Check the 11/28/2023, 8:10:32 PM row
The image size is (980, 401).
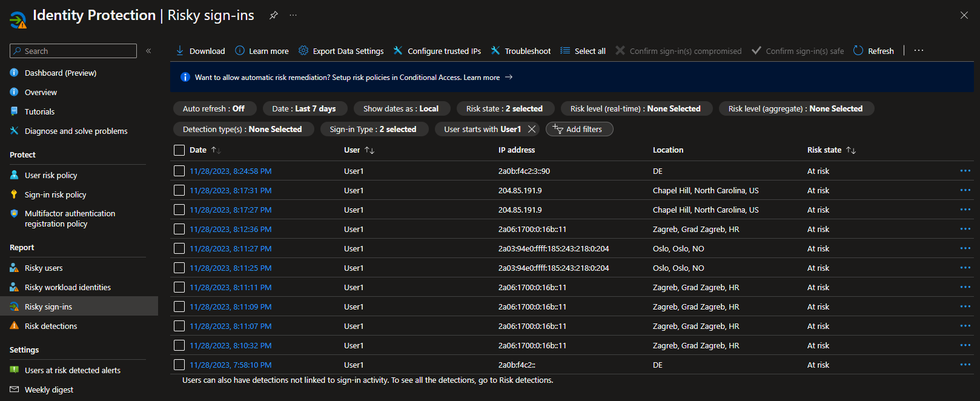click(179, 345)
